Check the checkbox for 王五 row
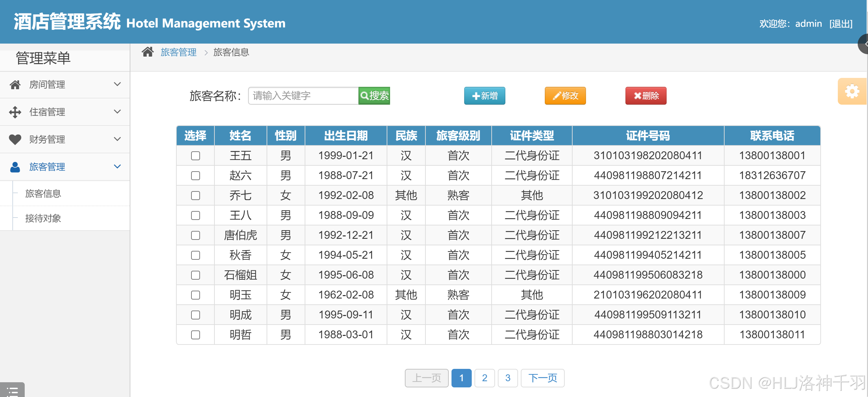 pyautogui.click(x=196, y=156)
